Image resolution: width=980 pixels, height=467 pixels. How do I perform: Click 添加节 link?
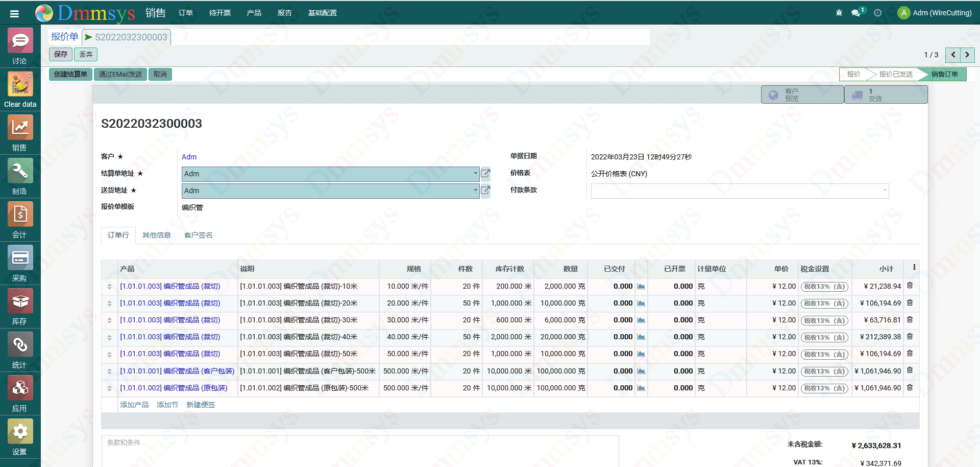point(167,405)
